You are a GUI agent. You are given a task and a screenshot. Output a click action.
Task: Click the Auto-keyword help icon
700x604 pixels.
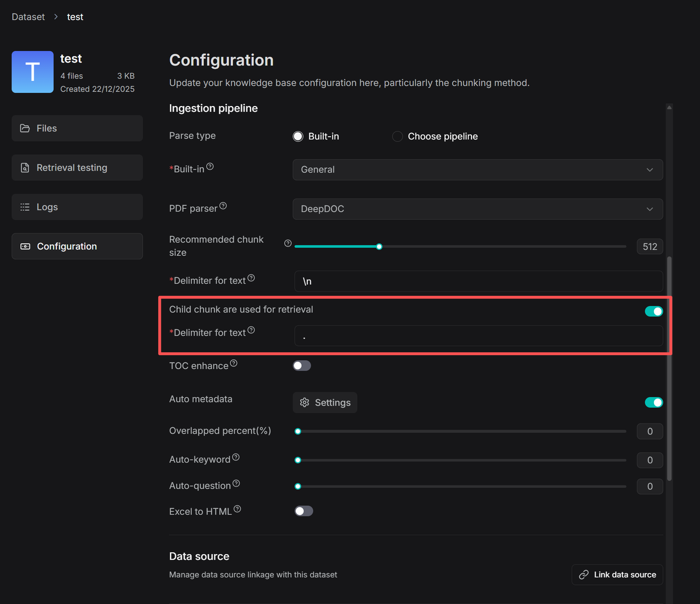236,457
